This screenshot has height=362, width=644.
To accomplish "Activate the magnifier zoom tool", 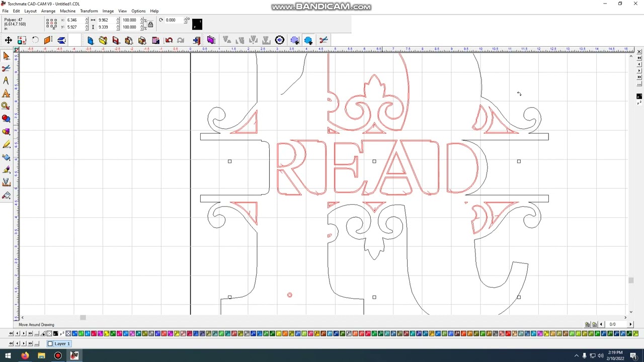I will [6, 106].
